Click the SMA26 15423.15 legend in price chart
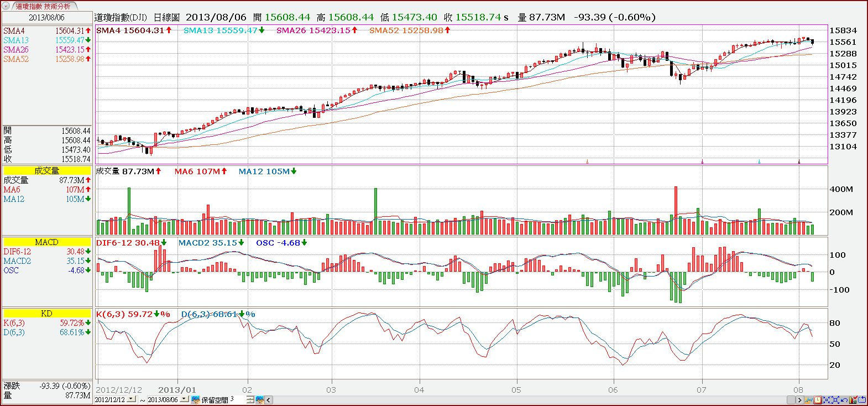 coord(317,30)
